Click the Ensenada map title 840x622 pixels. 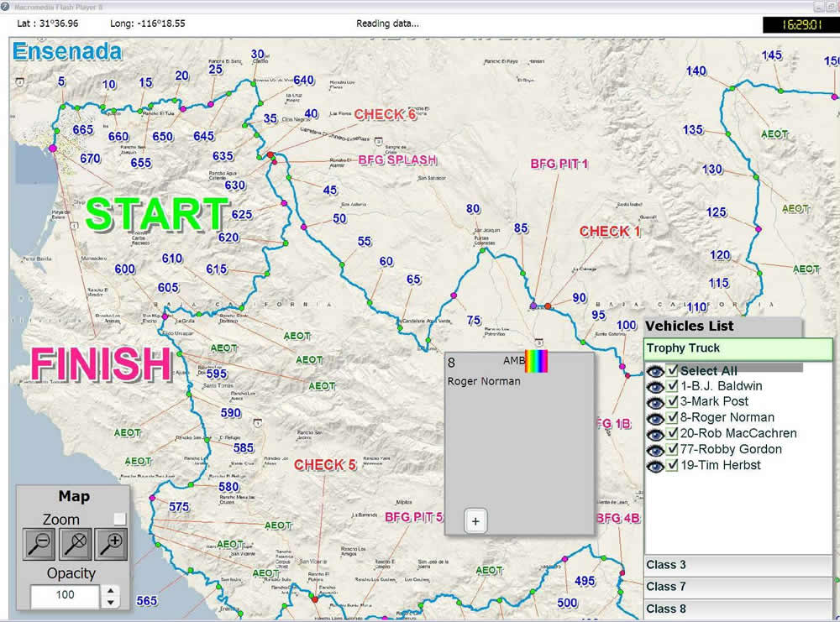click(x=67, y=51)
